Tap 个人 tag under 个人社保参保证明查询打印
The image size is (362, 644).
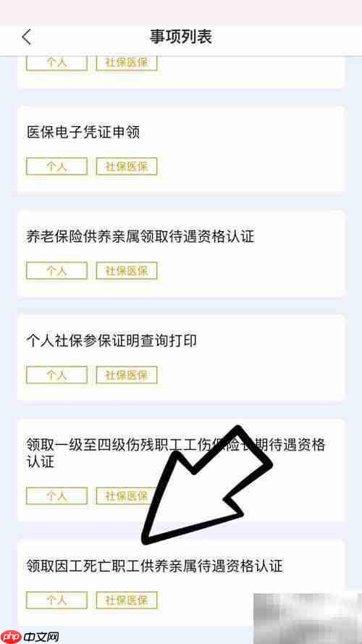coord(56,375)
